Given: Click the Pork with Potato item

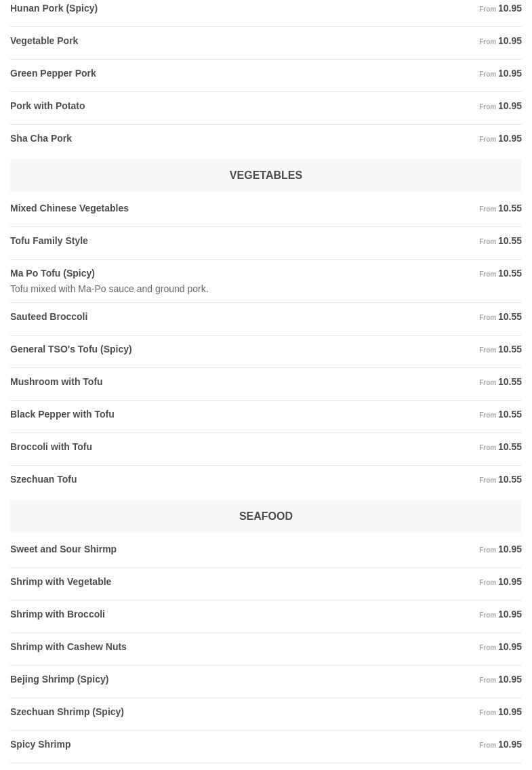Looking at the screenshot, I should 47,106.
